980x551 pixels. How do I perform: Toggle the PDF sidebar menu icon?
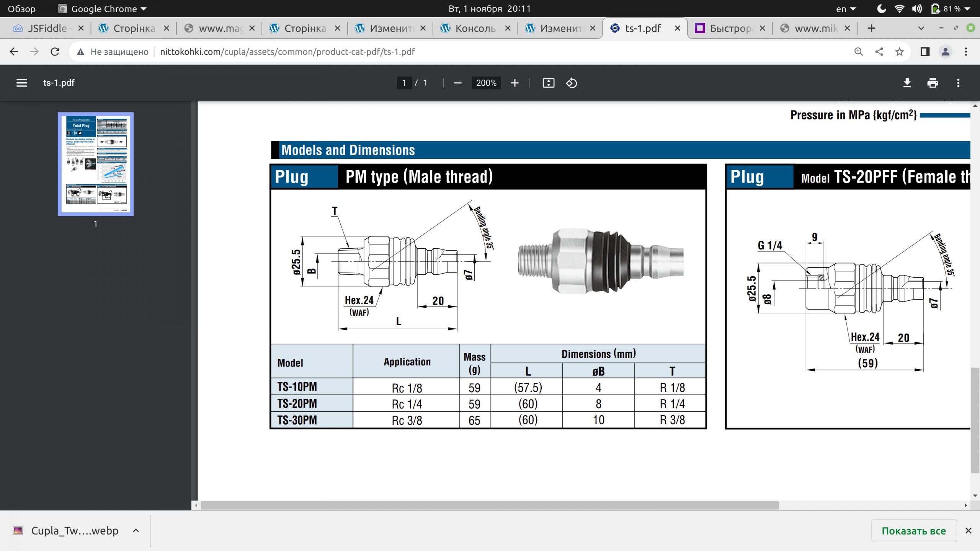coord(21,83)
